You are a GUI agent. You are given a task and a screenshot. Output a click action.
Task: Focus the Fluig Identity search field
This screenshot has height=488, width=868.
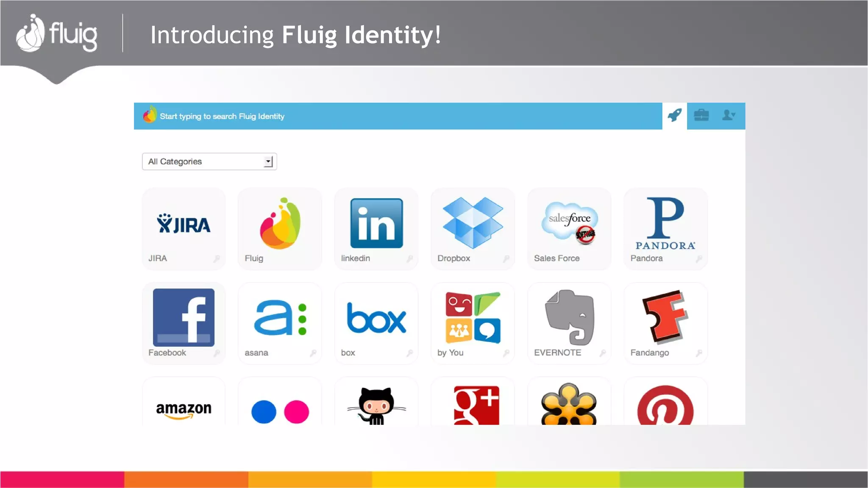(x=398, y=116)
